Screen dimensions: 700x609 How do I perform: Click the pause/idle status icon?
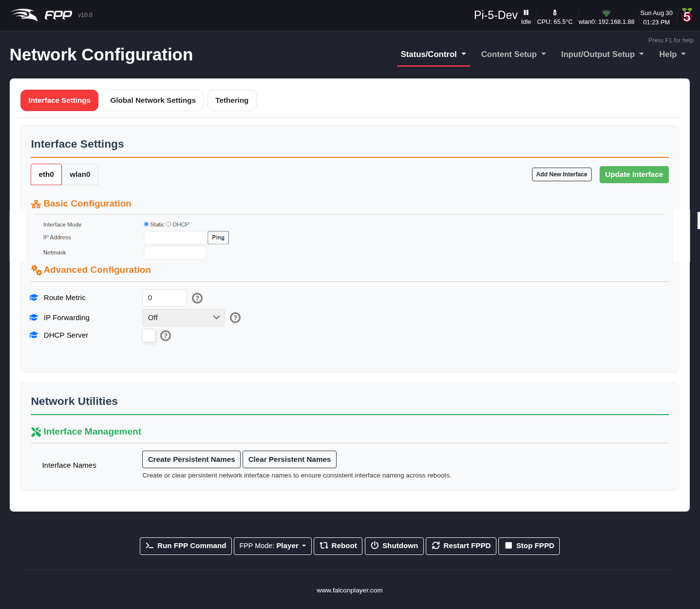tap(526, 13)
